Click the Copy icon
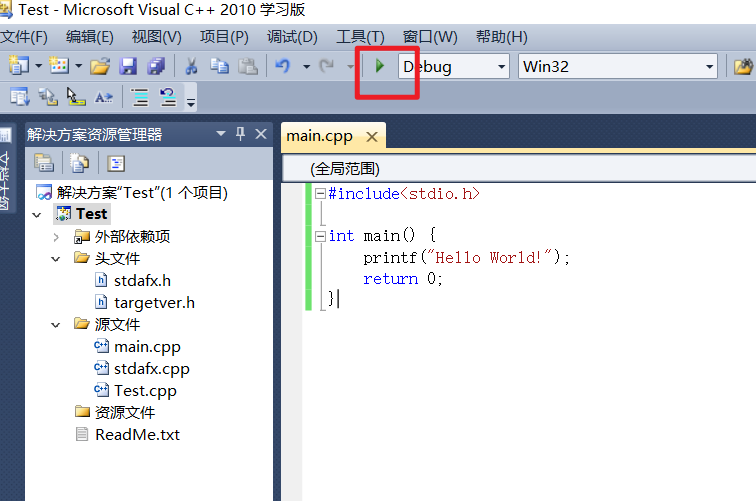Viewport: 756px width, 501px height. pos(219,66)
